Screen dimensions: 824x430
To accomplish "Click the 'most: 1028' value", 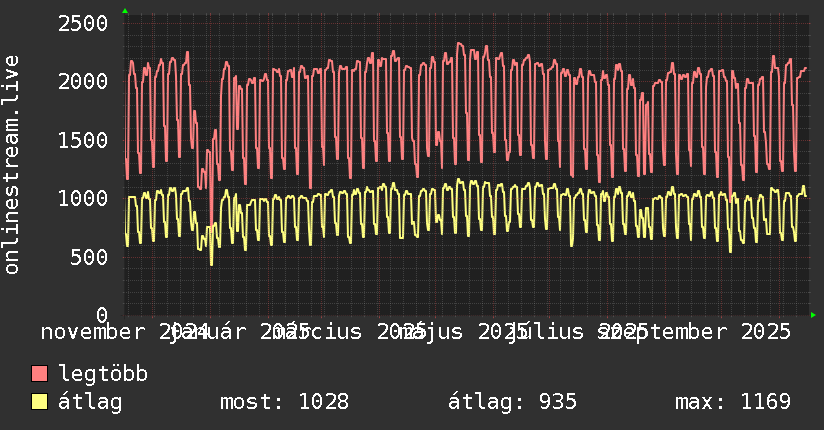I will point(284,402).
